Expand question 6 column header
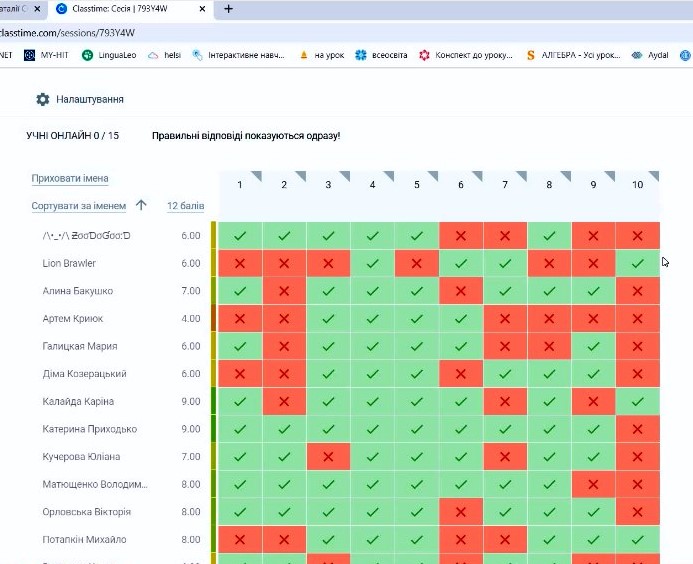This screenshot has height=564, width=693. click(x=460, y=185)
